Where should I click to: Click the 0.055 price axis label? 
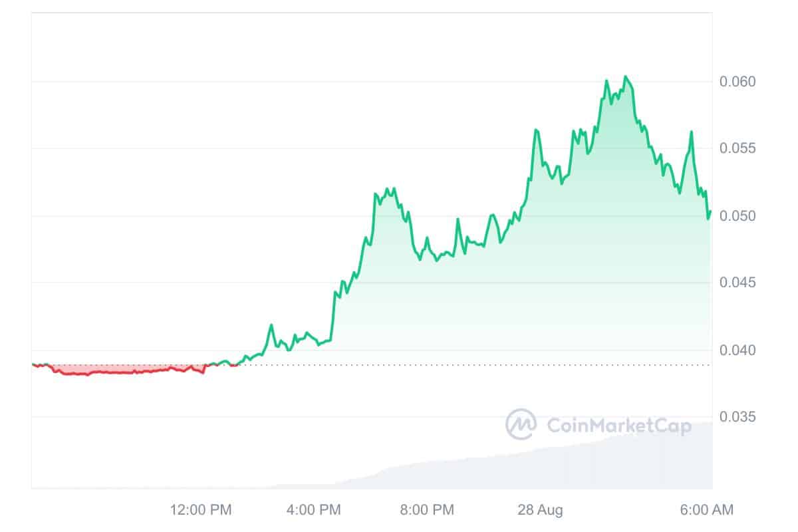[737, 148]
